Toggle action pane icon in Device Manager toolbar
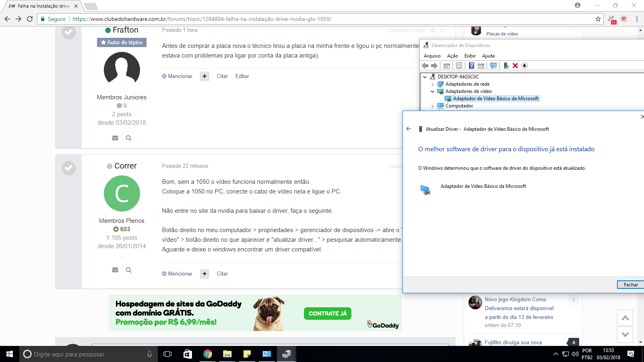Screen dimensions: 644x362 [481, 66]
